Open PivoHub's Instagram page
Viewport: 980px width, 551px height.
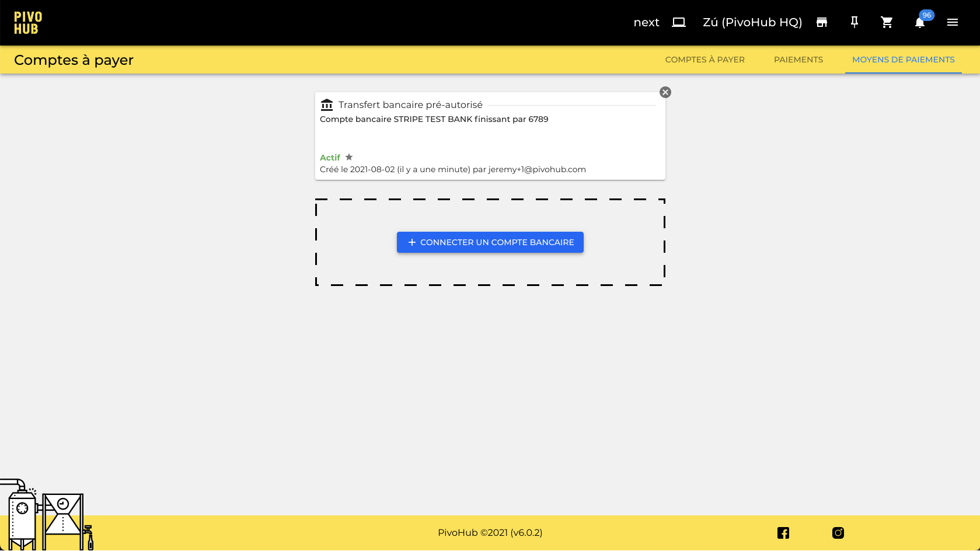tap(838, 532)
